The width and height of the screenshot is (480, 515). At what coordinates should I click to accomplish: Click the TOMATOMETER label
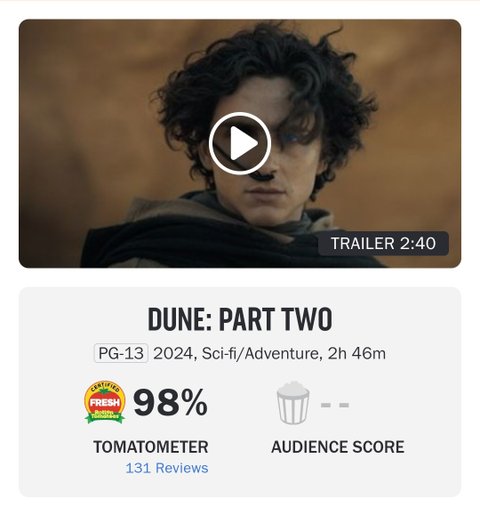click(x=151, y=447)
